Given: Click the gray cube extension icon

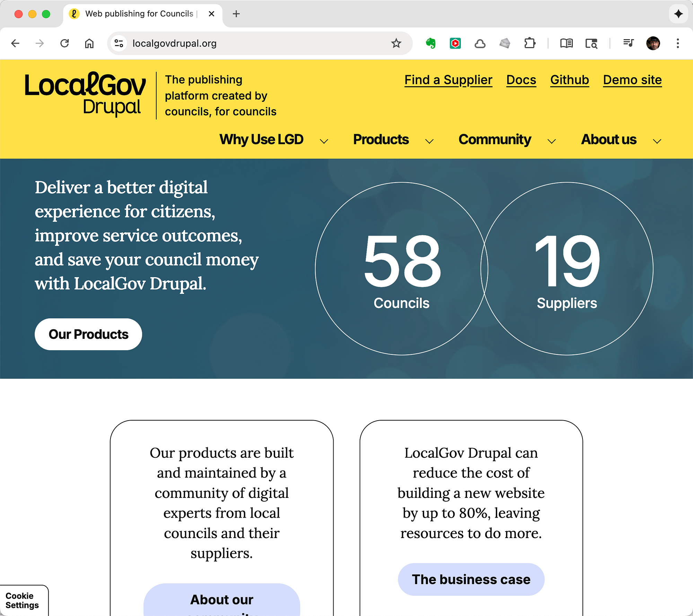Looking at the screenshot, I should 505,43.
